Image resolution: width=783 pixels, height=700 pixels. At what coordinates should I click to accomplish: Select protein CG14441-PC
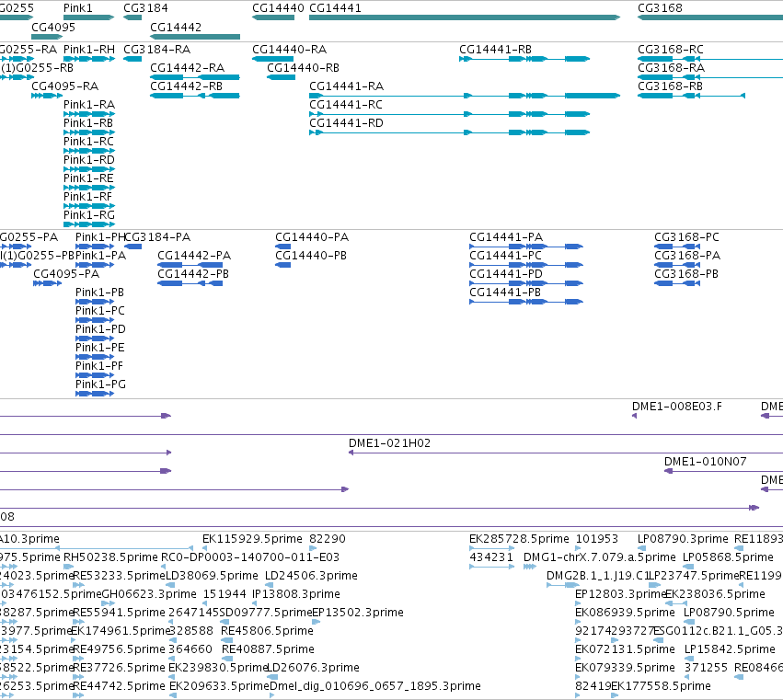pos(526,265)
